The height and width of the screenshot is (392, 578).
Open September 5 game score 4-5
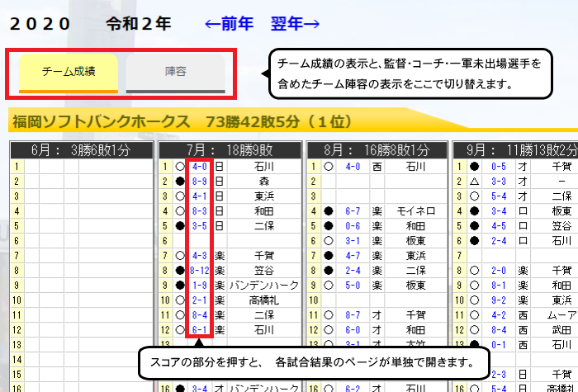click(x=499, y=226)
